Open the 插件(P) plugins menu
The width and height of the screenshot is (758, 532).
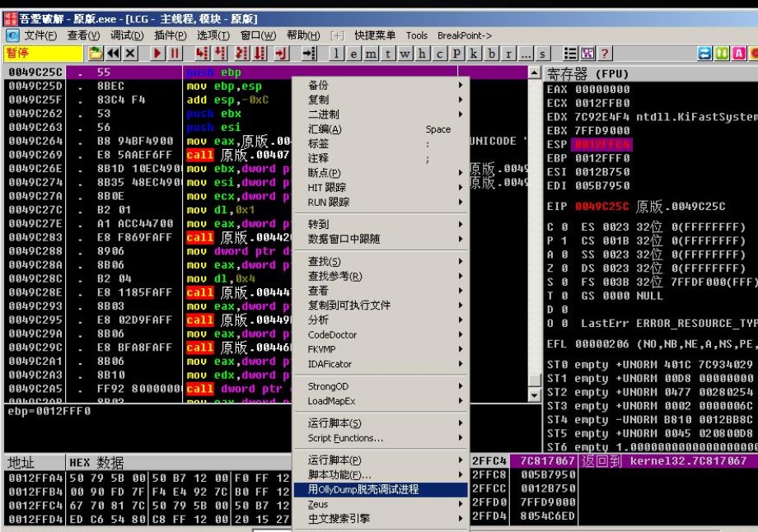[x=170, y=35]
